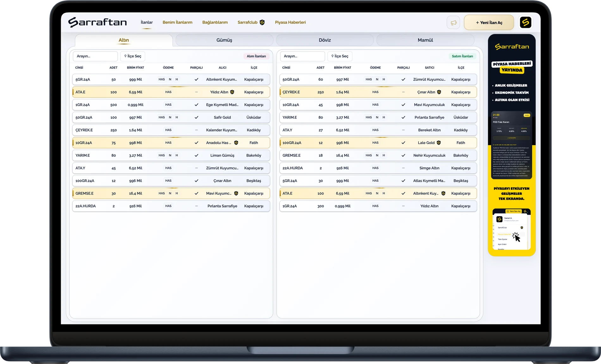Click the + Yeni İlan Aç button
The width and height of the screenshot is (601, 364).
click(489, 22)
